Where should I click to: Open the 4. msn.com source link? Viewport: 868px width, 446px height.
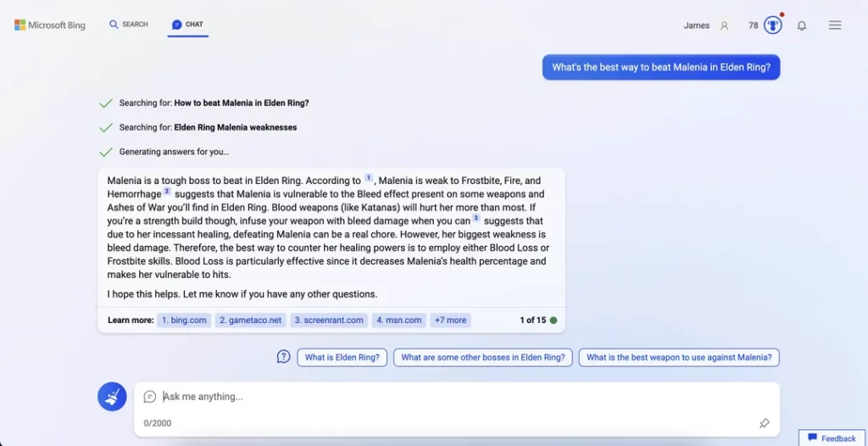(399, 321)
